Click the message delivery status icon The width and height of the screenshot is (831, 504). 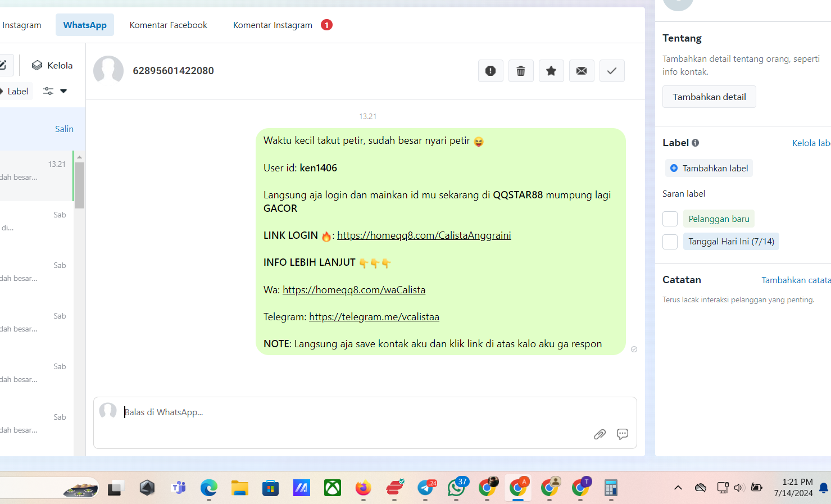coord(634,349)
